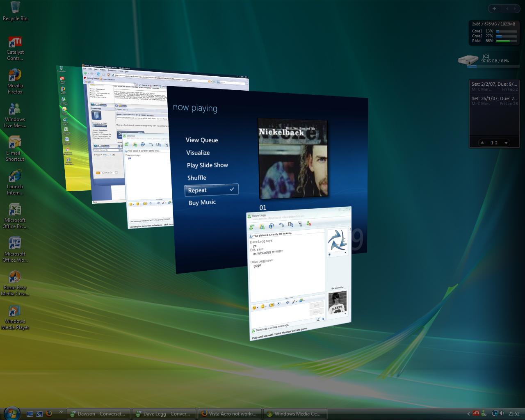Viewport: 525px width, 420px height.
Task: Select View Queue in Media Center
Action: click(201, 140)
